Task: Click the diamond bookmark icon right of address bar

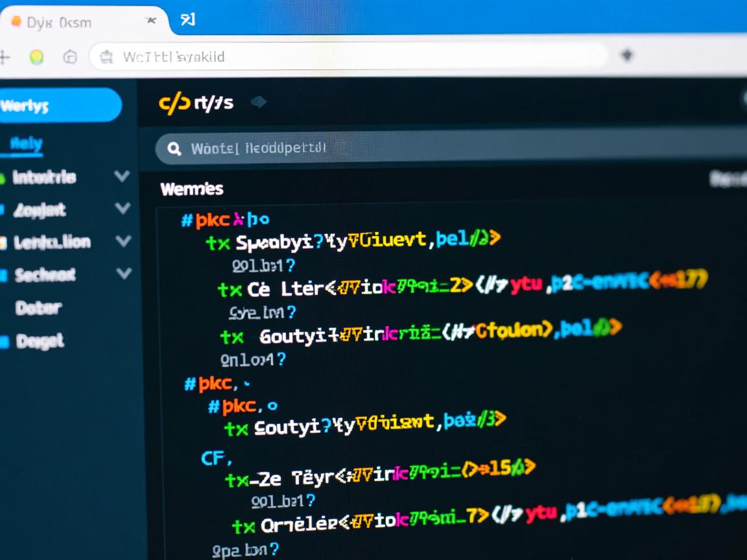Action: pyautogui.click(x=626, y=56)
